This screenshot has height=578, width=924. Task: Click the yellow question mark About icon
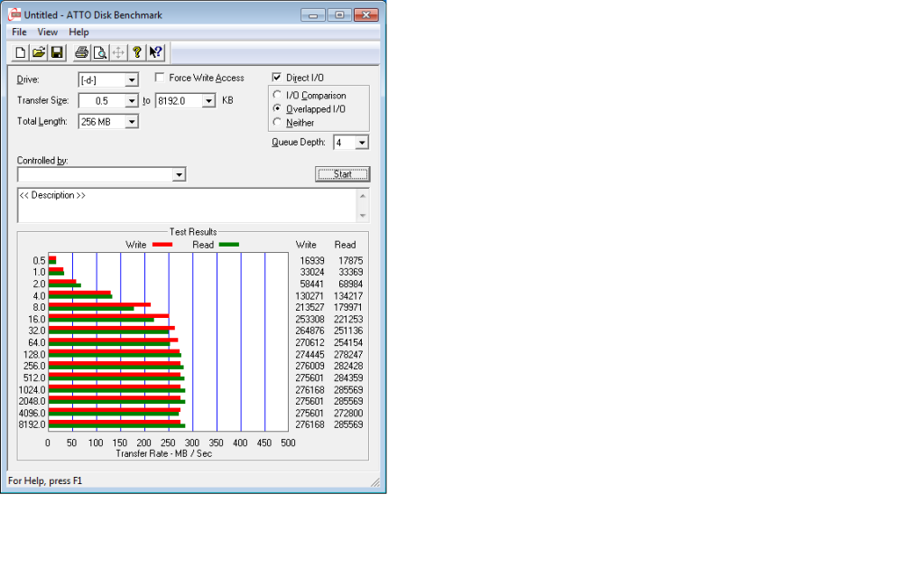click(137, 52)
